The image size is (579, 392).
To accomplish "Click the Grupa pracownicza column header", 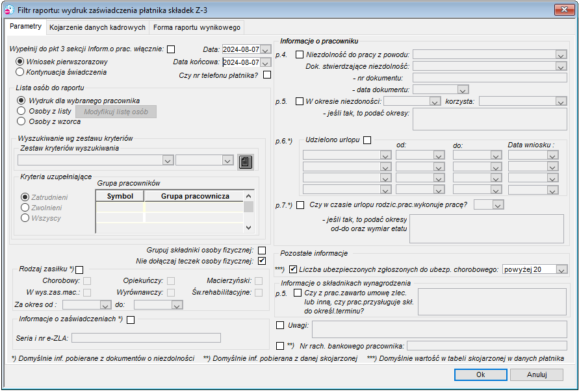I will click(194, 196).
